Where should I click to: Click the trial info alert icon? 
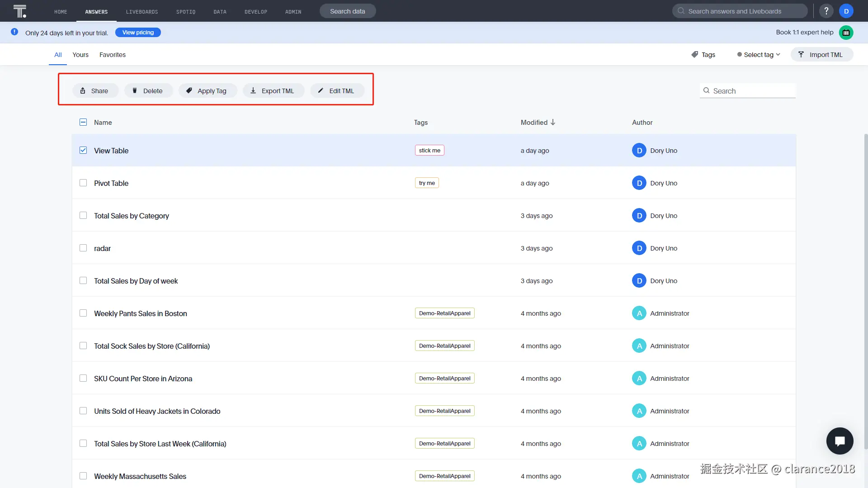[x=14, y=32]
